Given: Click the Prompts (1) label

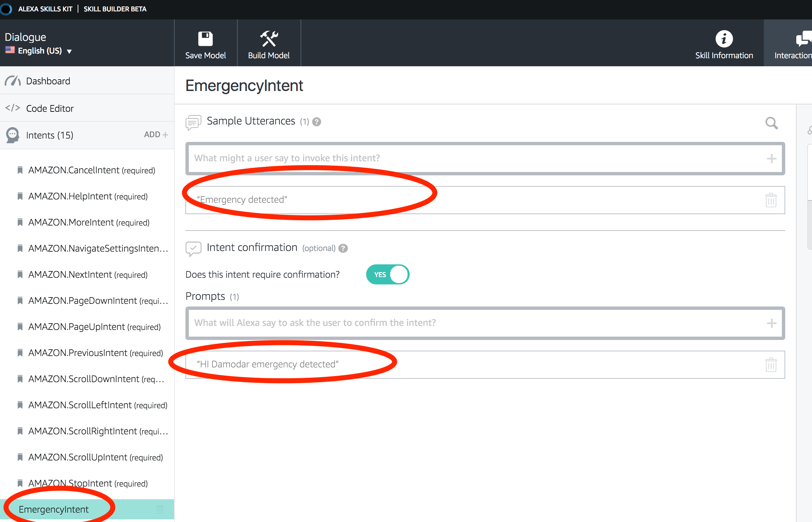Looking at the screenshot, I should click(212, 296).
